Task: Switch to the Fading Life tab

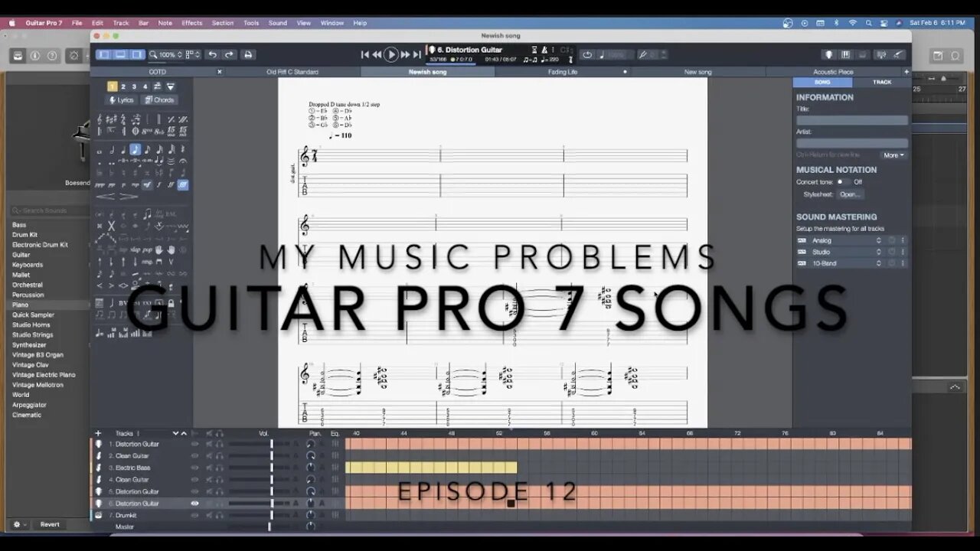Action: [x=563, y=72]
